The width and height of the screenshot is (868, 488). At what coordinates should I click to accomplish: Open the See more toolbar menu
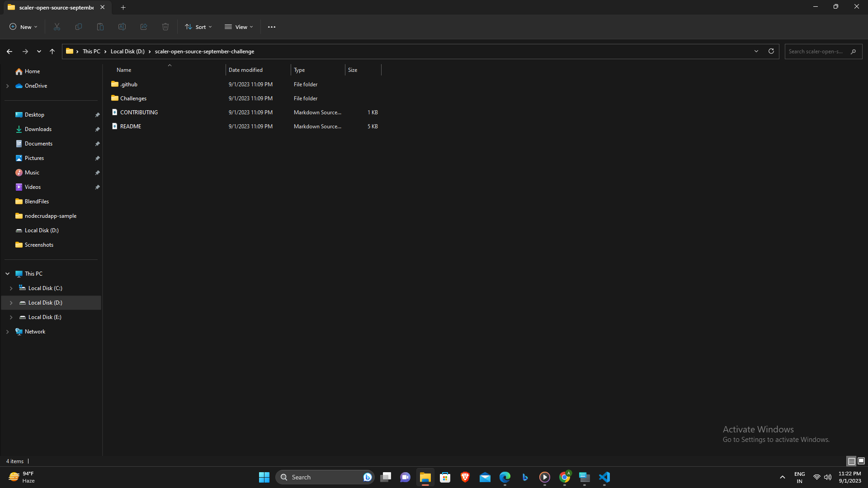tap(271, 27)
